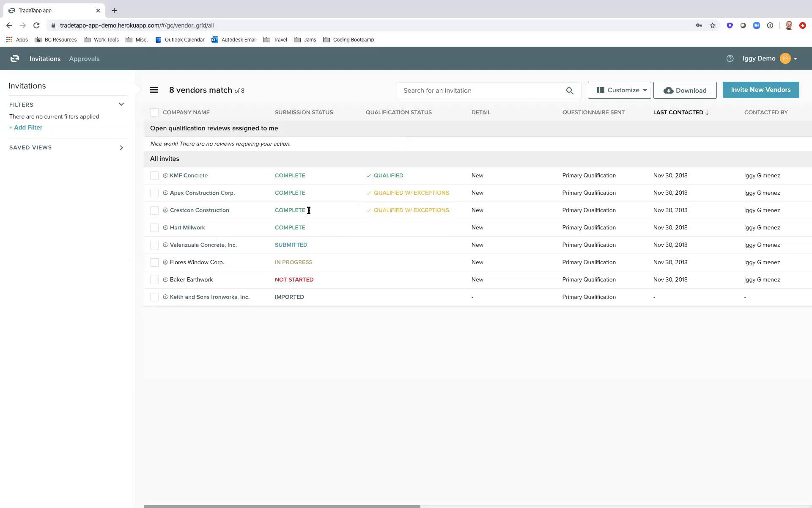The width and height of the screenshot is (812, 508).
Task: Click the horizontal scrollbar at page bottom
Action: pyautogui.click(x=283, y=505)
